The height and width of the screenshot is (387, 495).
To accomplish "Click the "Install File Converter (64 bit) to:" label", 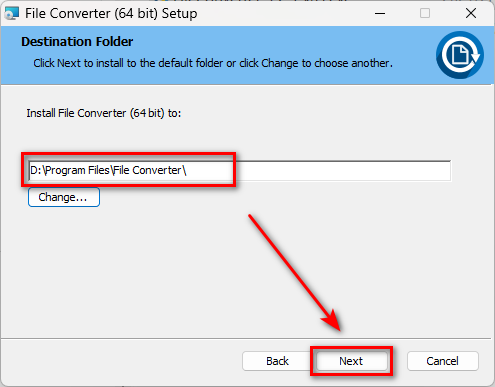I will coord(104,113).
